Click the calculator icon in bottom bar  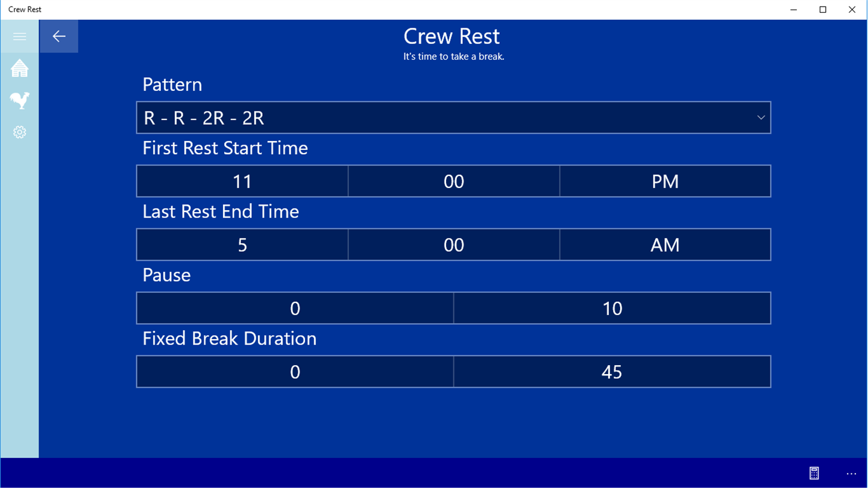click(x=814, y=474)
